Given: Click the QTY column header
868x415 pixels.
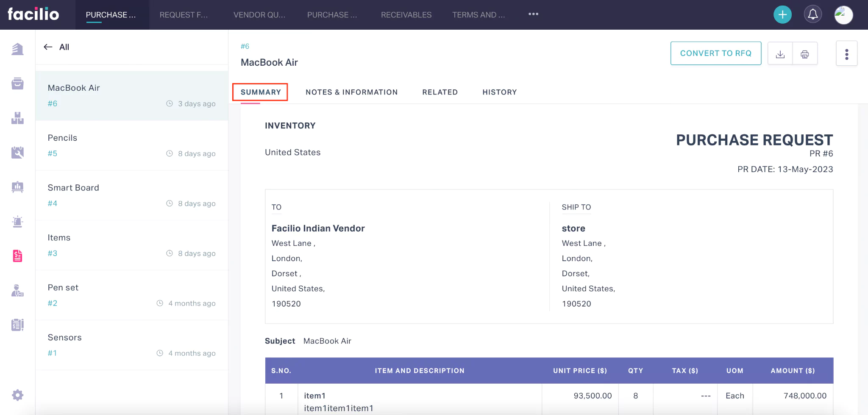Looking at the screenshot, I should point(635,370).
